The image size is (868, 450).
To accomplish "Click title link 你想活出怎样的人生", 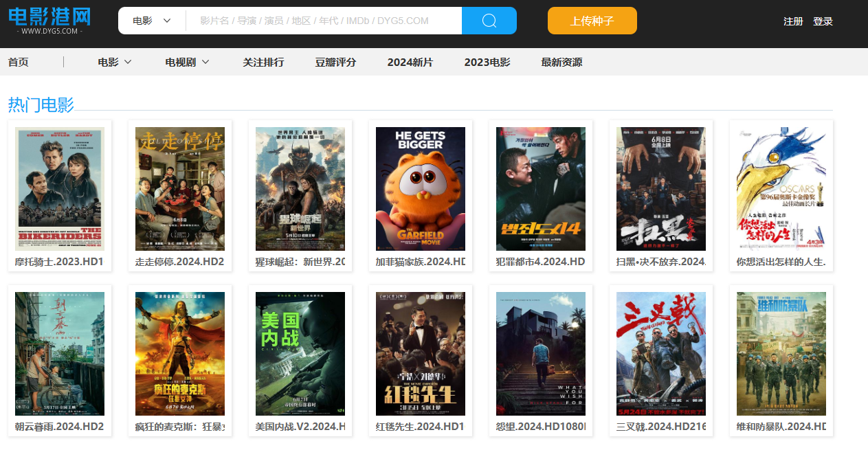I will pyautogui.click(x=781, y=262).
